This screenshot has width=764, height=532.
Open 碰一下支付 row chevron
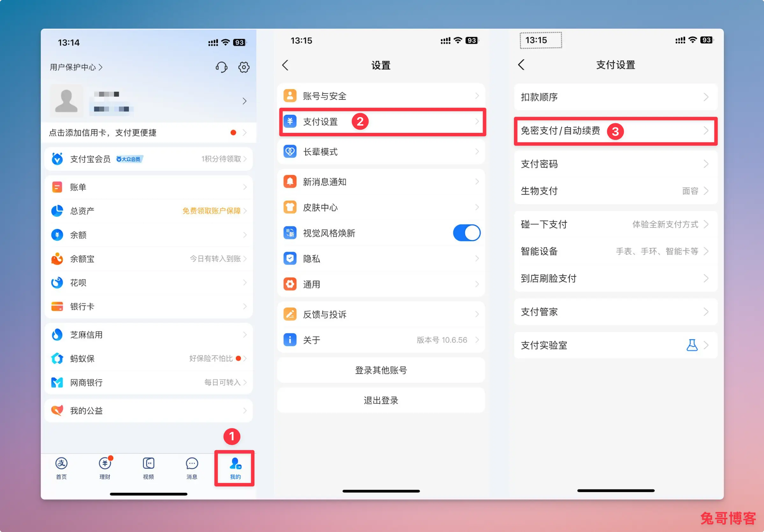click(x=706, y=225)
